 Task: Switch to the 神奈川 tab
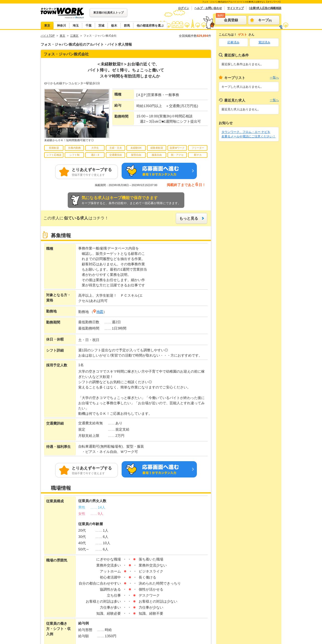(x=61, y=26)
